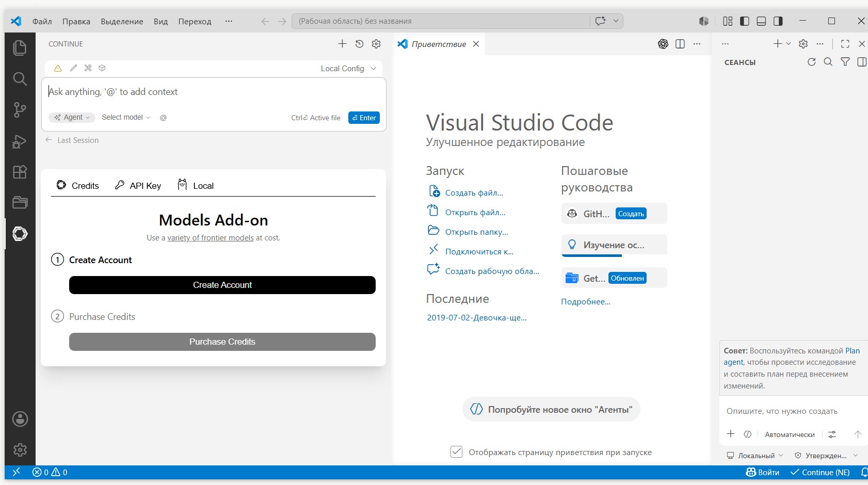Open the Explorer view in activity bar
The image size is (868, 485).
[x=20, y=47]
